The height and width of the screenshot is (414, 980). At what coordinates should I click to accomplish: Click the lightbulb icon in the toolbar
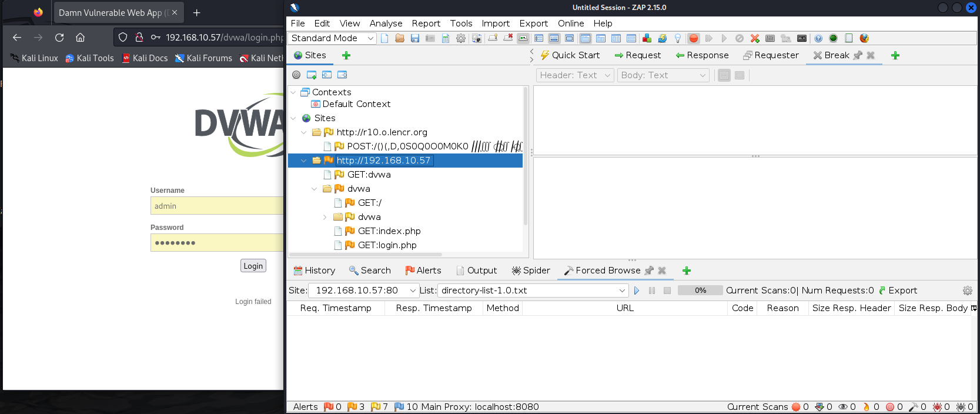point(678,38)
